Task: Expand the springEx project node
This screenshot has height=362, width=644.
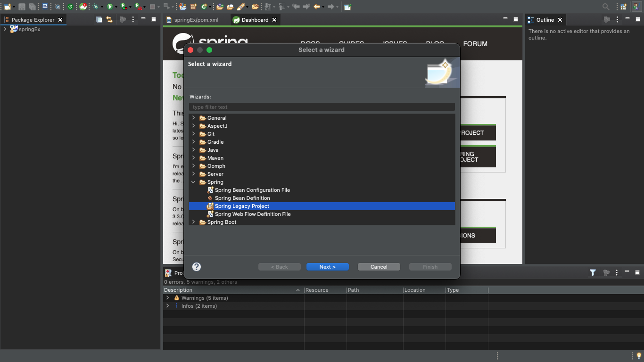Action: pyautogui.click(x=5, y=29)
